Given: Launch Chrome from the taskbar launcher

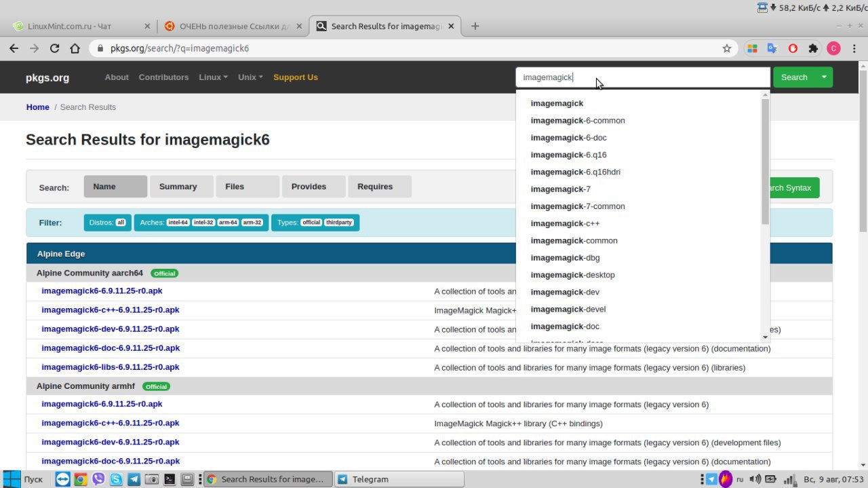Looking at the screenshot, I should (80, 479).
